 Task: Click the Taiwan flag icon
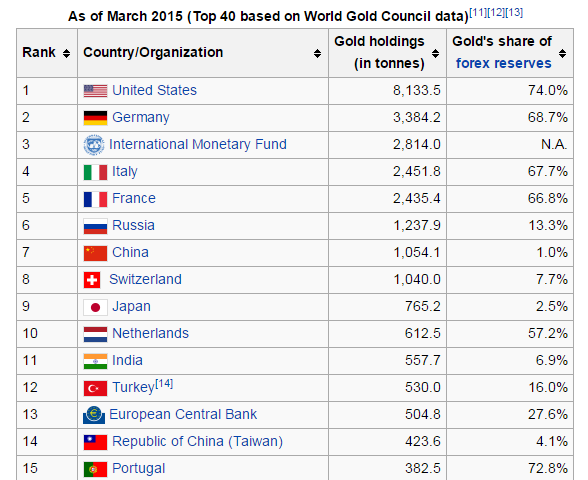coord(95,442)
